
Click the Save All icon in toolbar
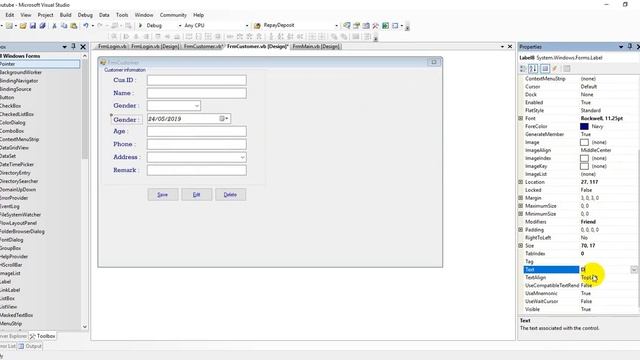[42, 26]
